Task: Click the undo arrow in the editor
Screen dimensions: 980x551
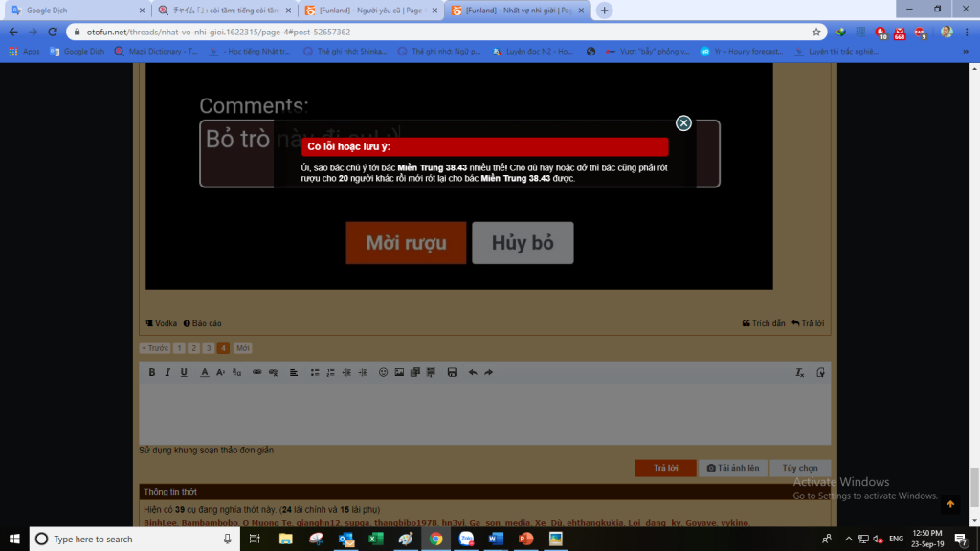Action: [473, 372]
